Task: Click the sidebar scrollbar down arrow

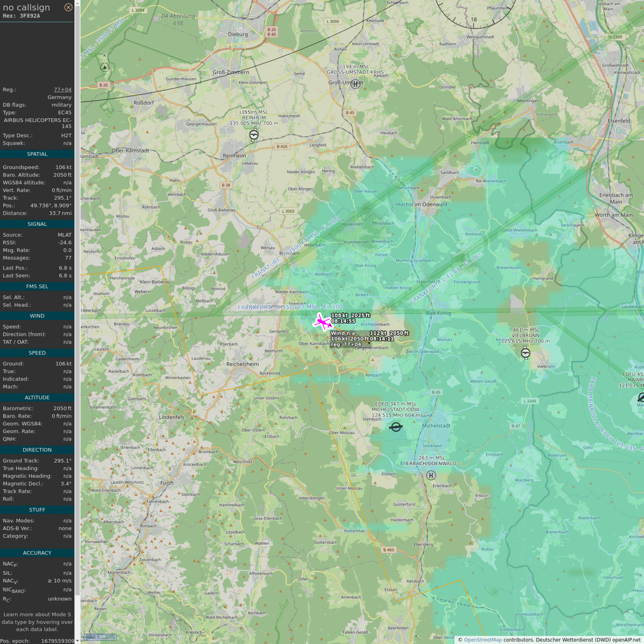Action: (77, 641)
